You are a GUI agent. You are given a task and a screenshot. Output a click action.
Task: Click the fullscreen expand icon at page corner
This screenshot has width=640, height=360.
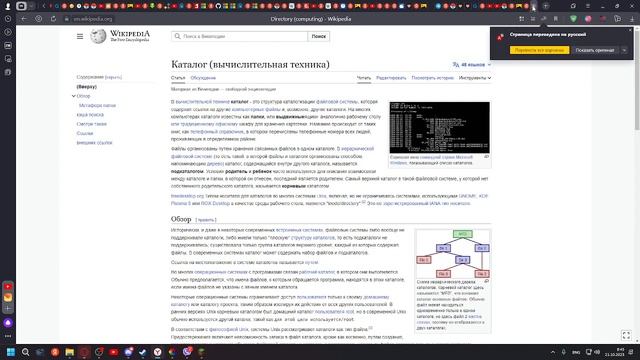(x=626, y=335)
